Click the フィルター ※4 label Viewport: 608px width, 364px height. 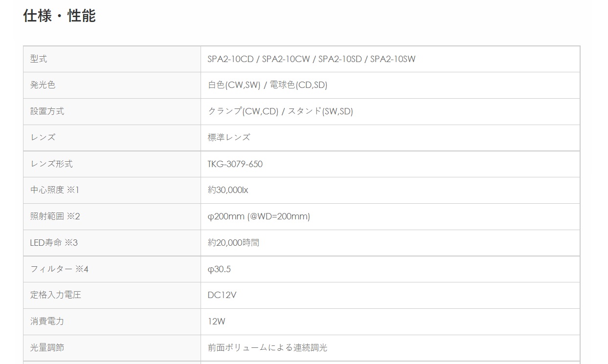[x=59, y=269]
